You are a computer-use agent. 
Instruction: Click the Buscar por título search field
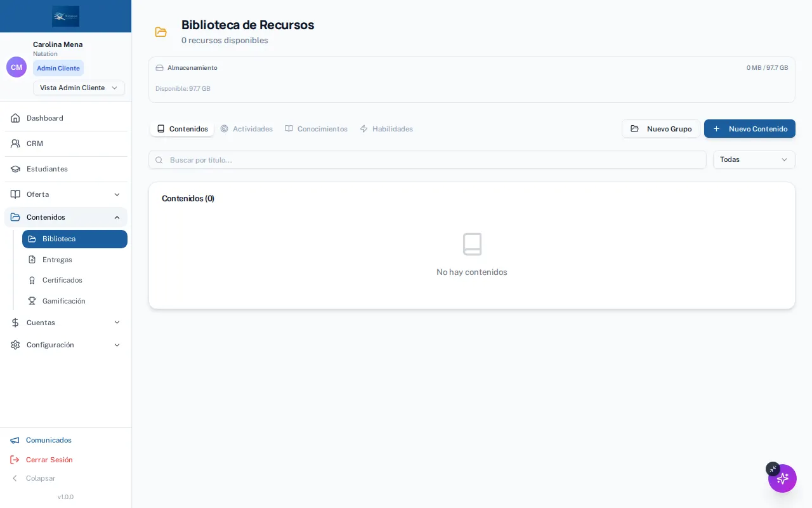coord(428,160)
